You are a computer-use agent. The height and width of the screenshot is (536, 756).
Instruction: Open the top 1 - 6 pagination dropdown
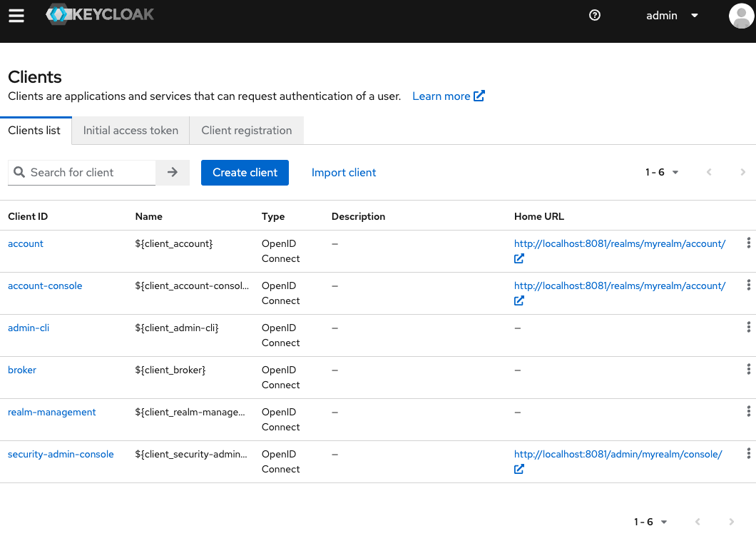tap(662, 172)
